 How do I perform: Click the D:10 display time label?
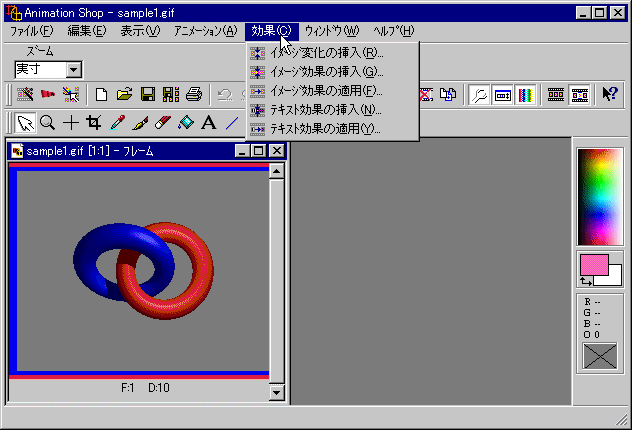pos(159,388)
